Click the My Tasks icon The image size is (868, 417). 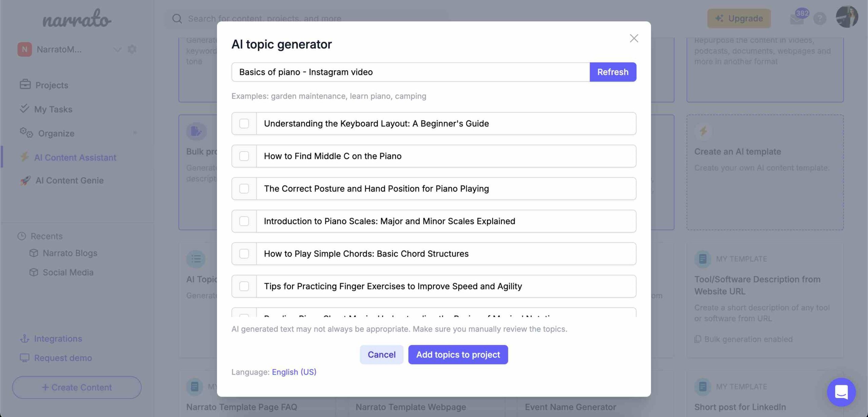pos(23,109)
